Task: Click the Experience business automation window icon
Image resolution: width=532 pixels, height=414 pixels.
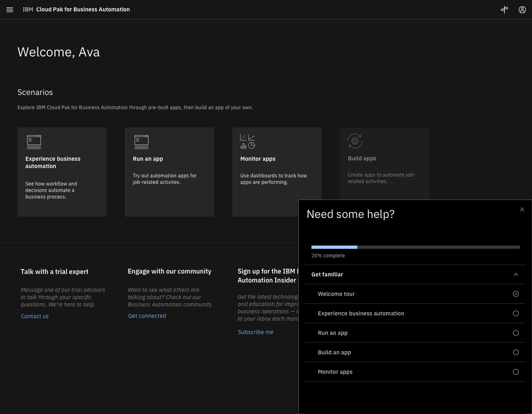Action: (x=34, y=142)
